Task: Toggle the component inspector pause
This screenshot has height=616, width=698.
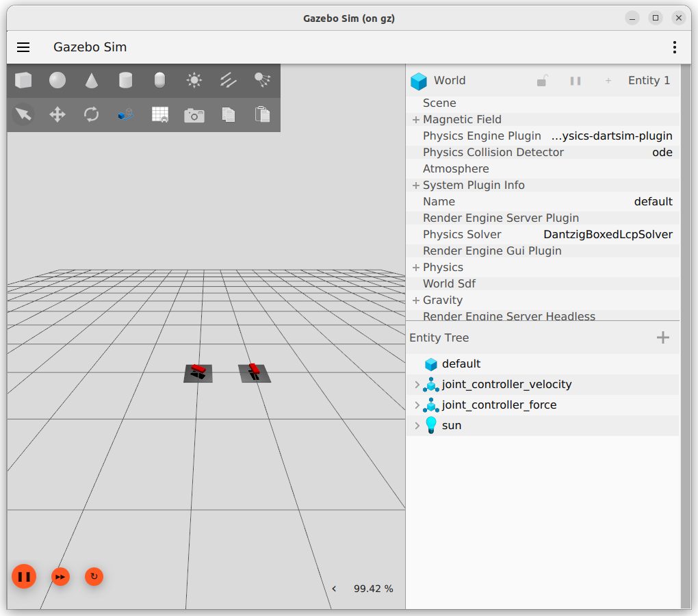Action: click(576, 81)
